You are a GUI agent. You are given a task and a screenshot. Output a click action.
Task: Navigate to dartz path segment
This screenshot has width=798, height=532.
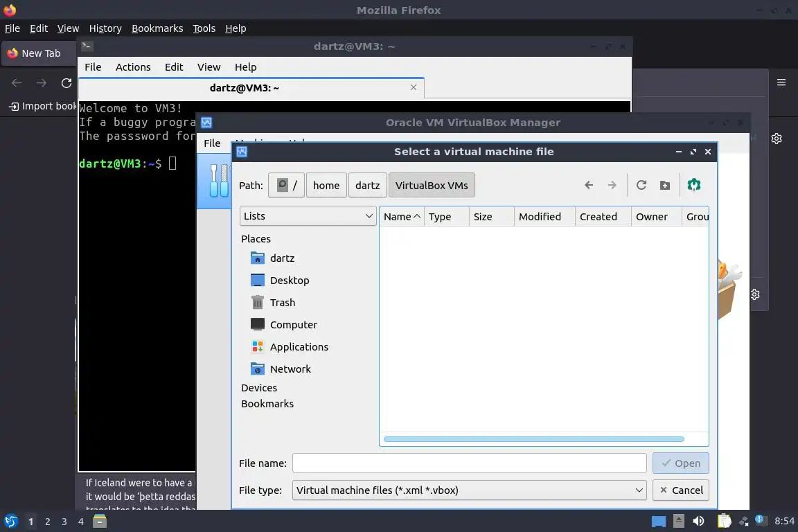coord(367,186)
